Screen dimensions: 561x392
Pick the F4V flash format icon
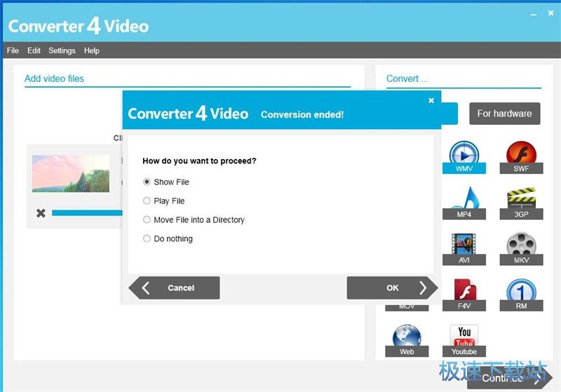464,295
